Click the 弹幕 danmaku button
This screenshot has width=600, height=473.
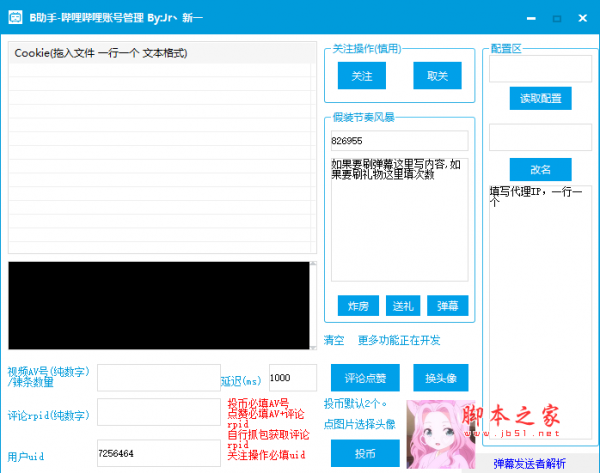click(447, 305)
